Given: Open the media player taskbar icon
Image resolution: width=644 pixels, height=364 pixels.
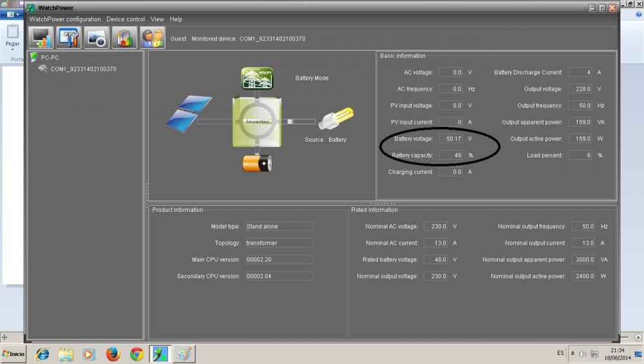Looking at the screenshot, I should coord(89,354).
